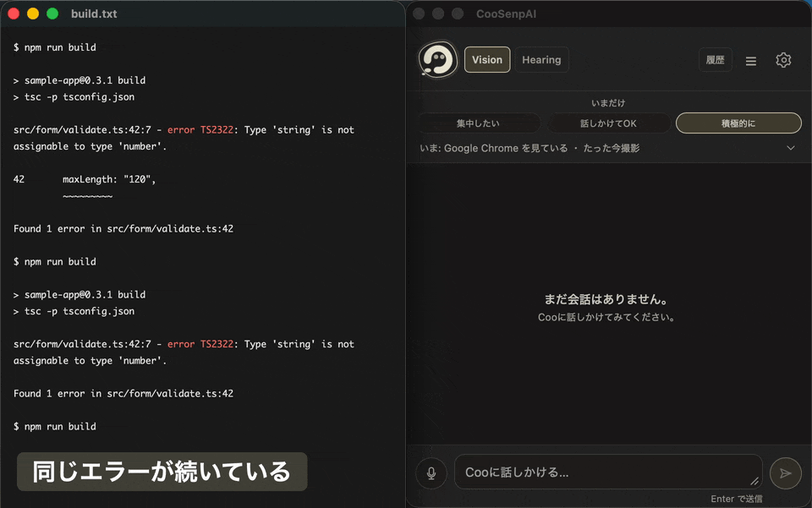
Task: Click the 'いま: Google Chrome を見ている' status text
Action: (x=493, y=148)
